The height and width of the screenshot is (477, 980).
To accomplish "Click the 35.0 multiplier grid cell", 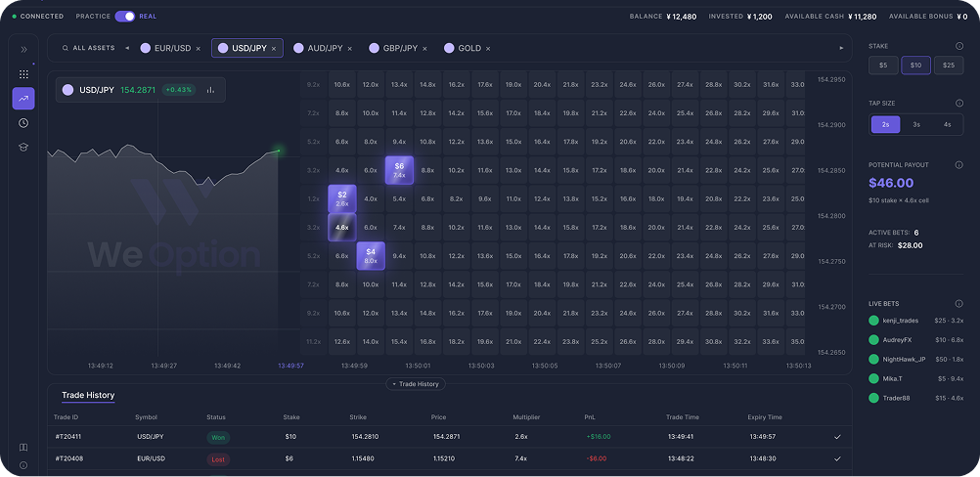I will (x=797, y=341).
